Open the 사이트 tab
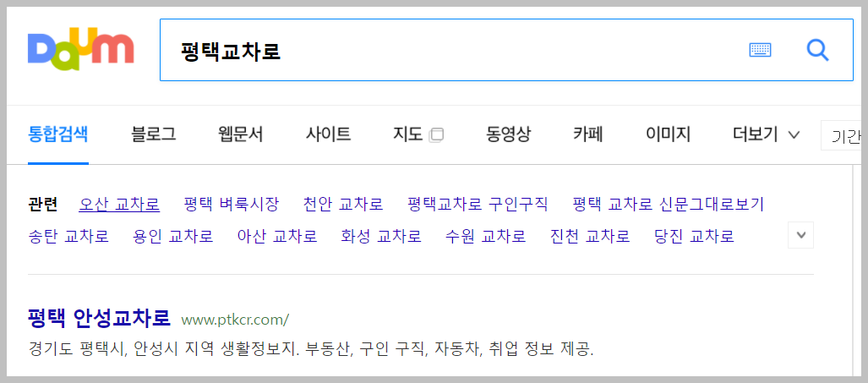The height and width of the screenshot is (383, 868). click(x=328, y=134)
